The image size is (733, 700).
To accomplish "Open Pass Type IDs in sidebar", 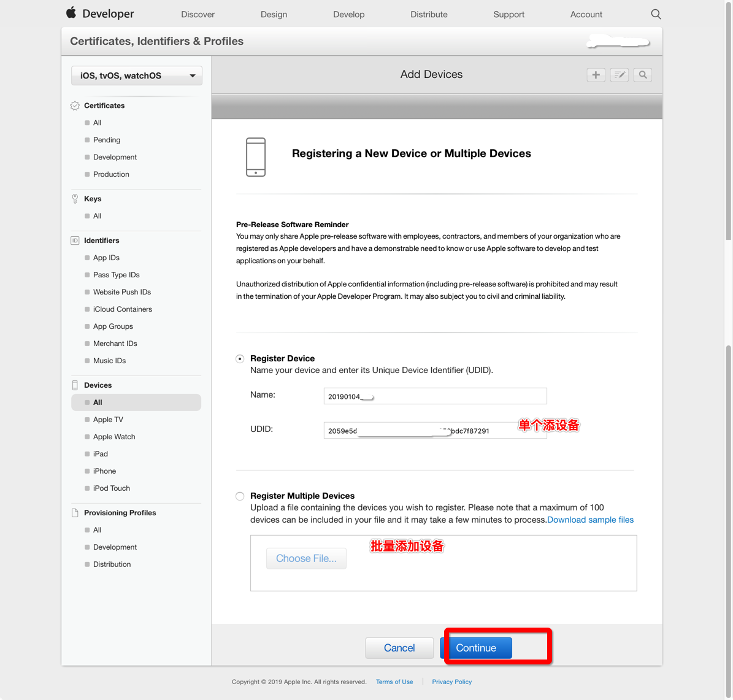I will 117,275.
